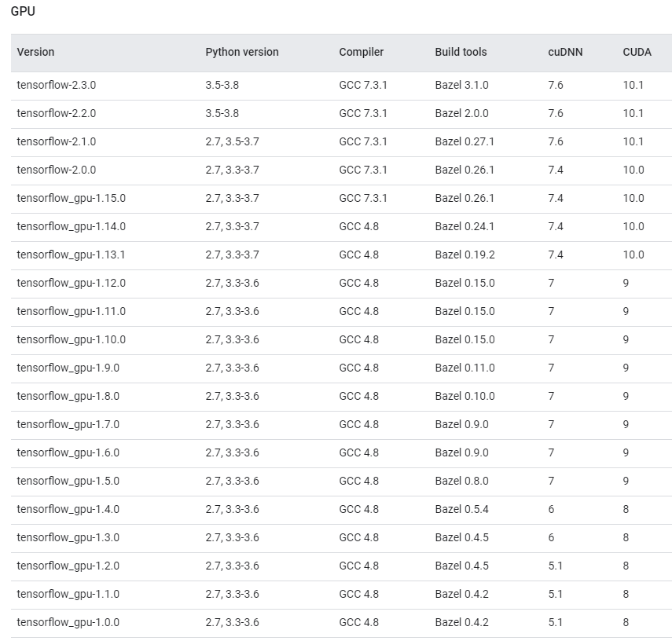Viewport: 672px width, 641px height.
Task: Select the 'tensorflow_gpu-1.3.0' cell
Action: tap(68, 538)
